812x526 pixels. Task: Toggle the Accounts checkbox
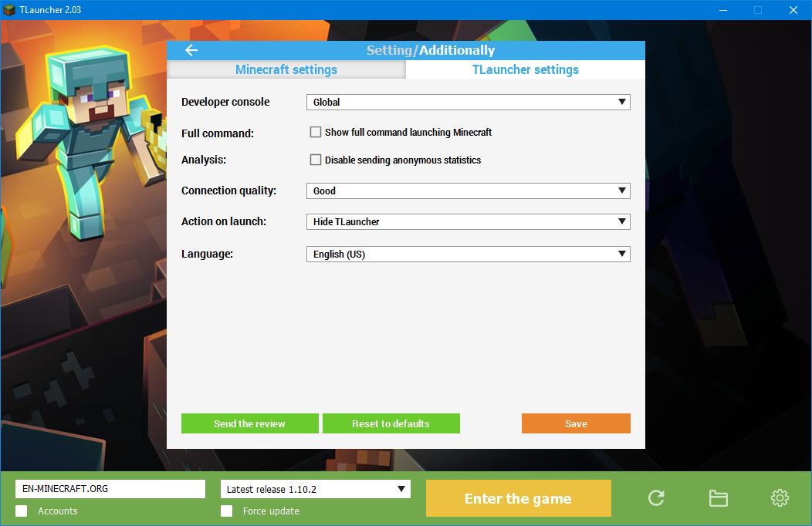[x=22, y=511]
